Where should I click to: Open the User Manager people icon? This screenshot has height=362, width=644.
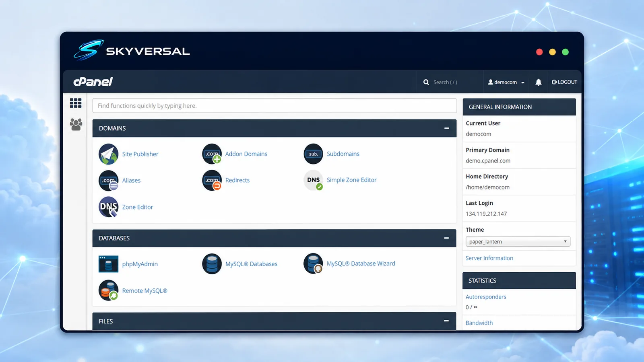click(76, 124)
